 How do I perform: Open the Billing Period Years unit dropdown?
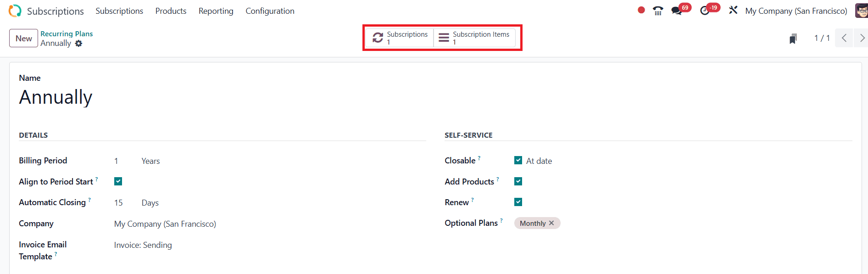pyautogui.click(x=150, y=161)
